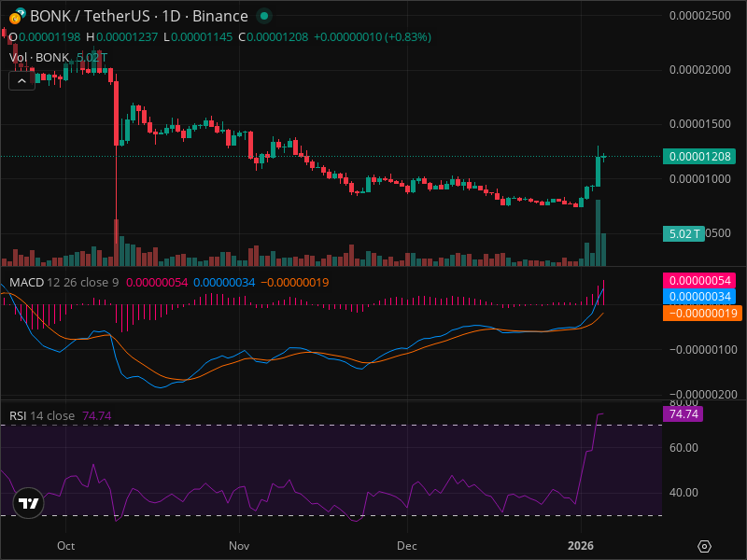Screen dimensions: 747x560
Task: Click the volume label 5.02 T on axis
Action: pyautogui.click(x=684, y=233)
